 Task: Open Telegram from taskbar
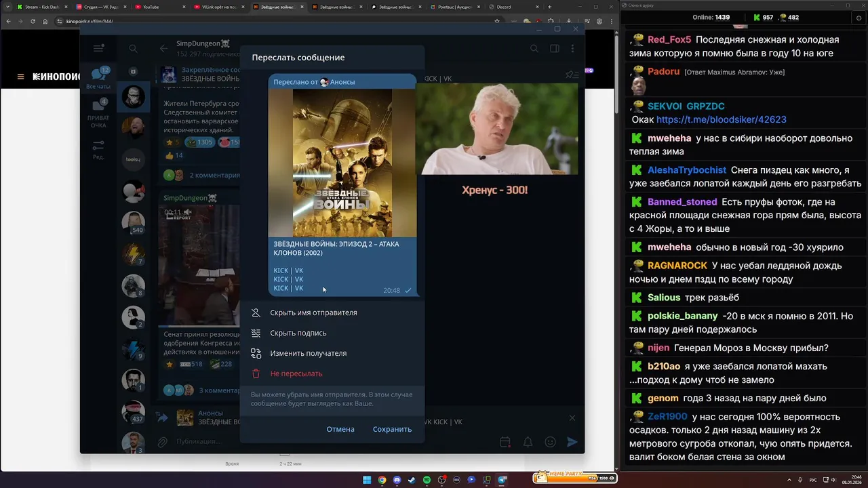tap(502, 480)
